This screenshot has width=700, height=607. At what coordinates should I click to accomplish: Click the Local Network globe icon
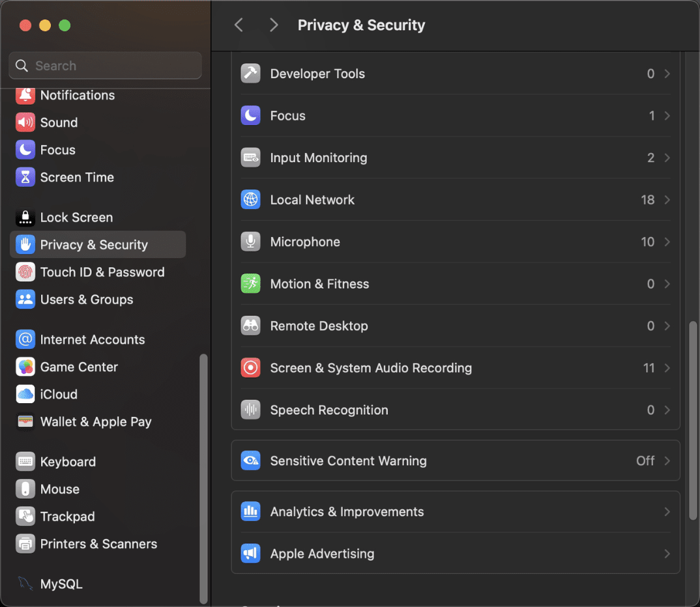(250, 199)
